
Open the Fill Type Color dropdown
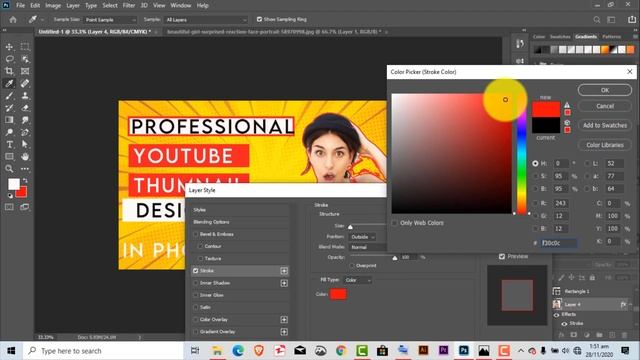tap(358, 280)
